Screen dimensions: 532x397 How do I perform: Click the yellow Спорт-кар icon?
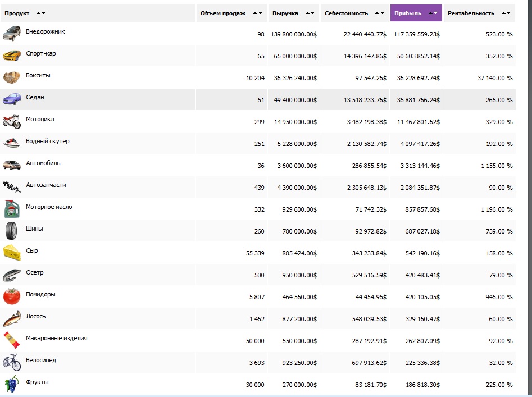coord(12,56)
